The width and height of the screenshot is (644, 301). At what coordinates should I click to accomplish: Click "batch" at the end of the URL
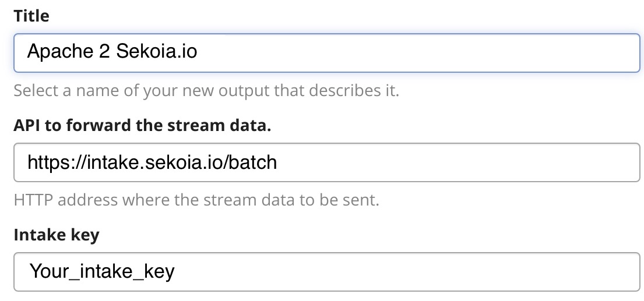(x=253, y=162)
